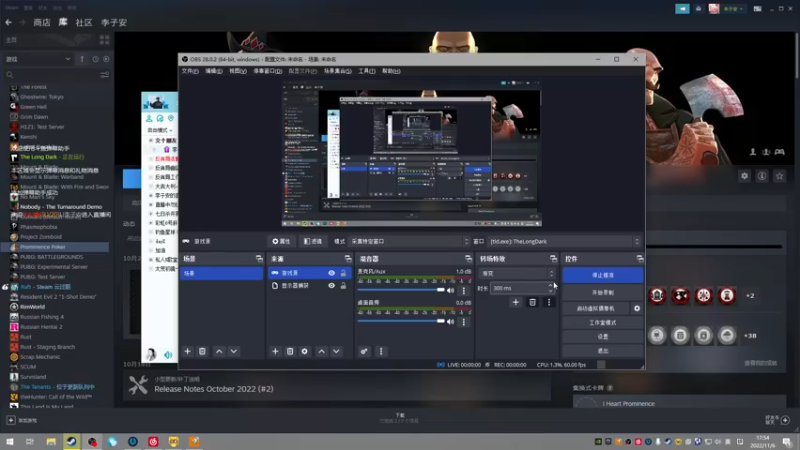Switch Steam library to grid view icon

tap(105, 40)
